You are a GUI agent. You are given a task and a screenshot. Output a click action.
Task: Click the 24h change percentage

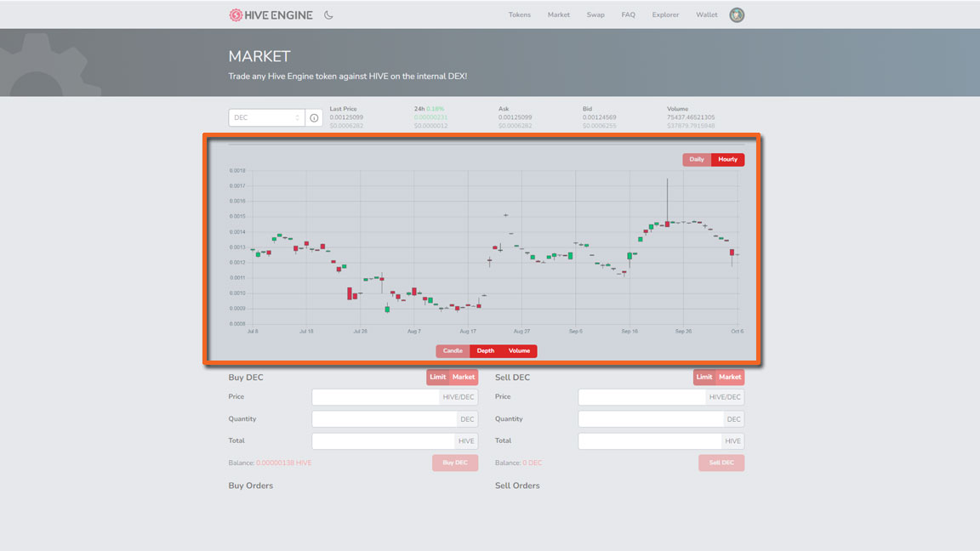436,109
